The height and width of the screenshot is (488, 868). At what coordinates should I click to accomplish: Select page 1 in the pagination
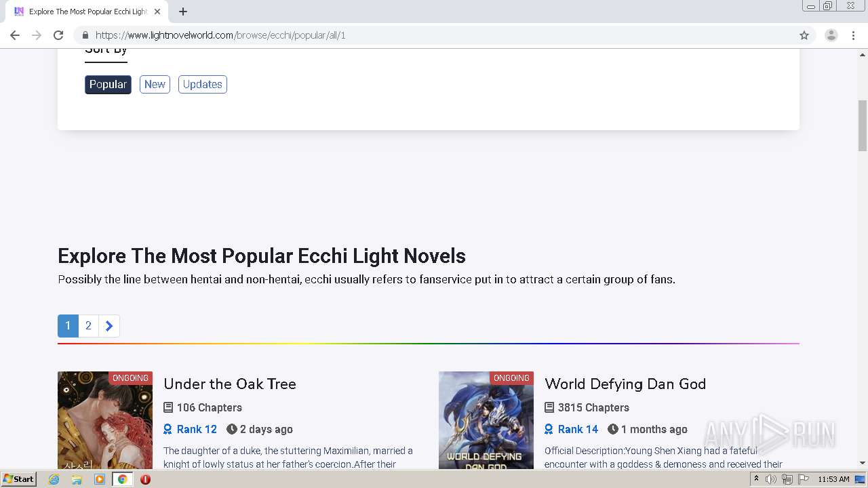(x=68, y=326)
